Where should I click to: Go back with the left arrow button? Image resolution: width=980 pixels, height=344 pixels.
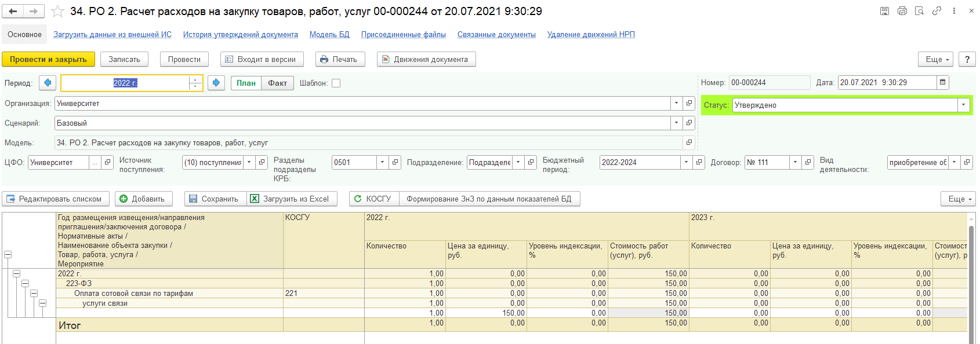click(13, 11)
